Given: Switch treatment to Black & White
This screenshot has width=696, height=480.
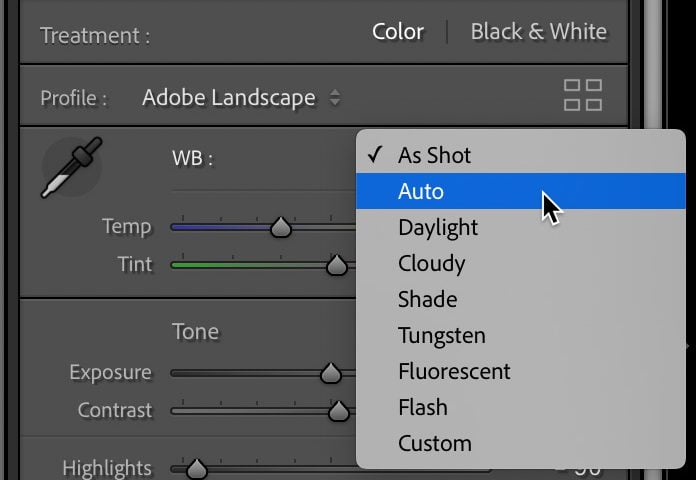Looking at the screenshot, I should click(x=538, y=32).
